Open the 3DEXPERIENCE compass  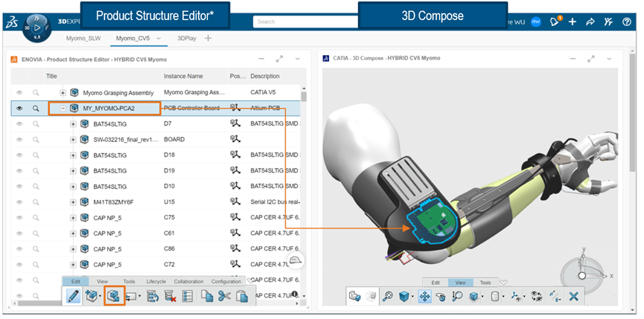click(37, 28)
